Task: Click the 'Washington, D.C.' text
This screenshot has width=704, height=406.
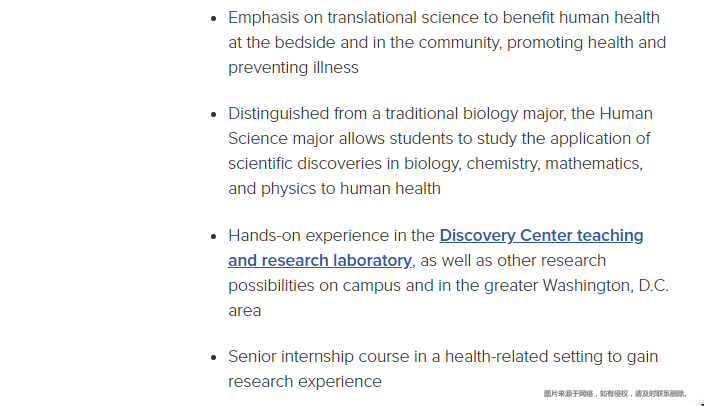Action: [606, 286]
